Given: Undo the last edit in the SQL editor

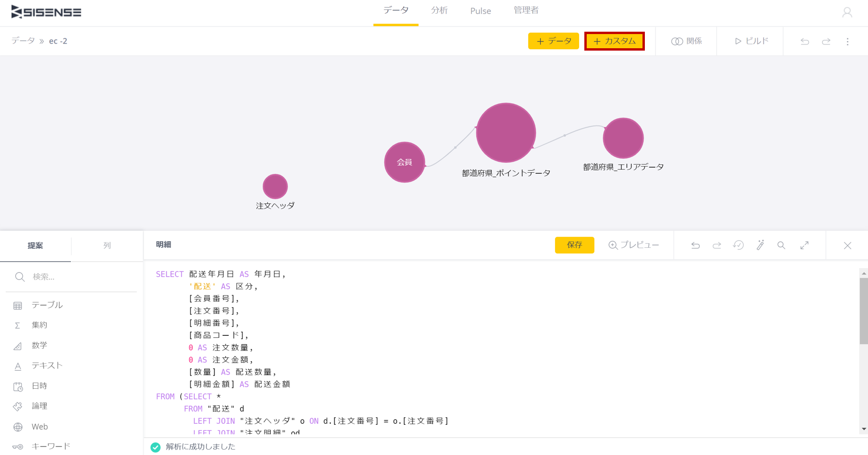Looking at the screenshot, I should point(695,245).
